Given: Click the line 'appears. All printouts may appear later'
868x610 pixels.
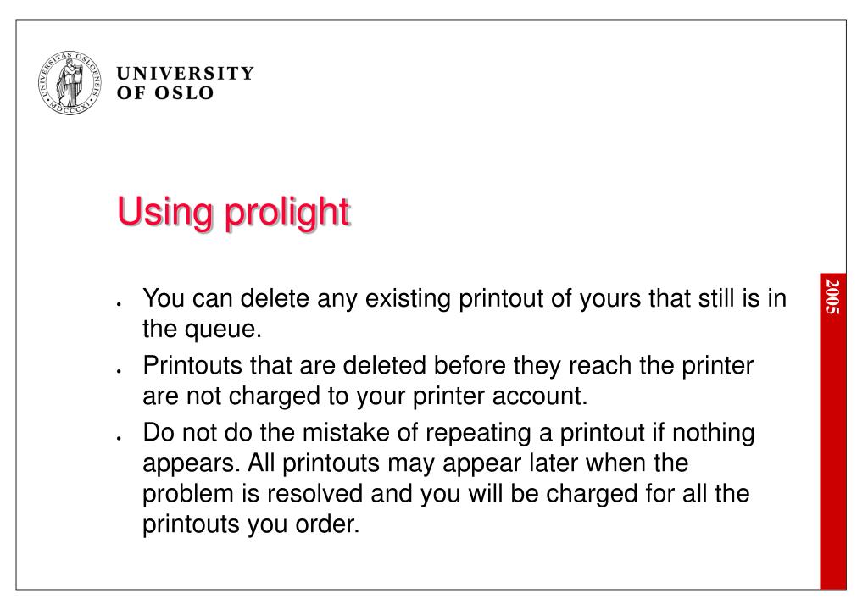Looking at the screenshot, I should point(415,463).
